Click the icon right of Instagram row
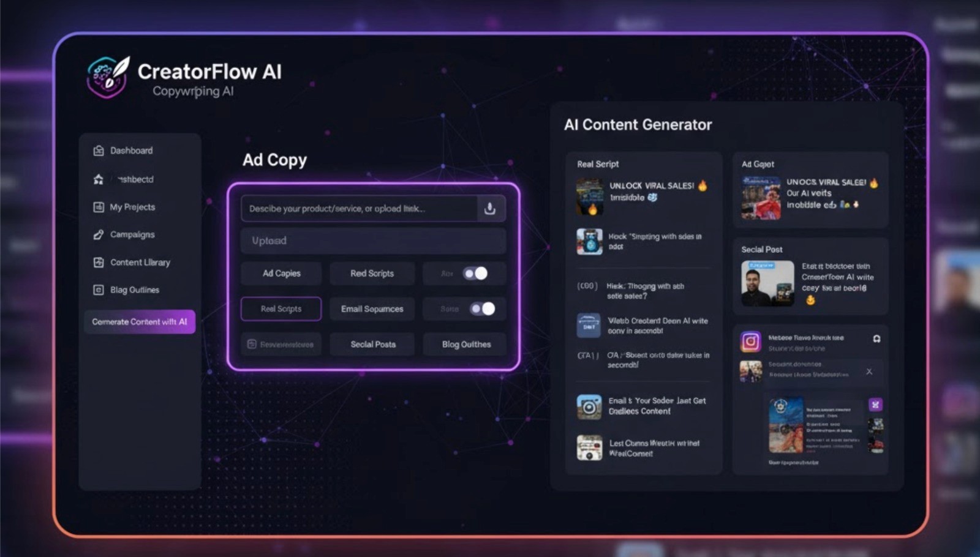980x557 pixels. (x=876, y=338)
